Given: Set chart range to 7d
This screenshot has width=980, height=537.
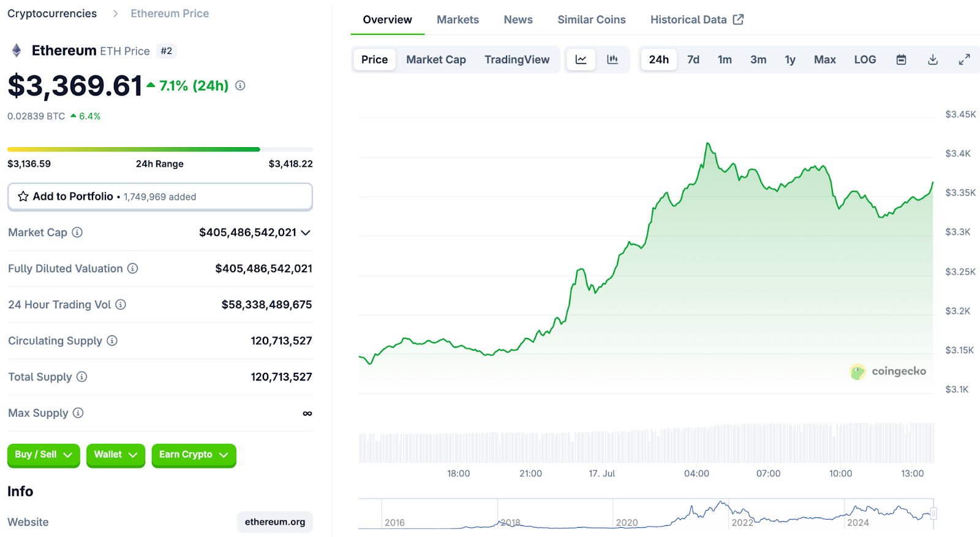Looking at the screenshot, I should pyautogui.click(x=693, y=59).
